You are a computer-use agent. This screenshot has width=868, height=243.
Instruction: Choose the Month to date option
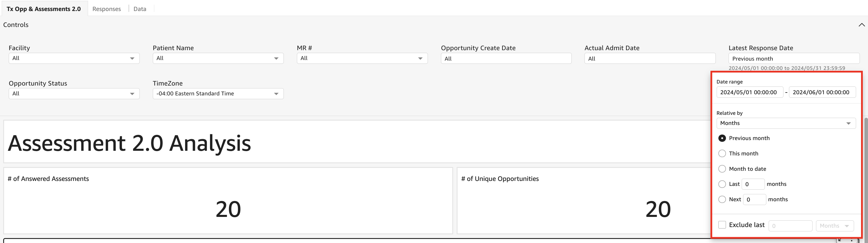722,168
